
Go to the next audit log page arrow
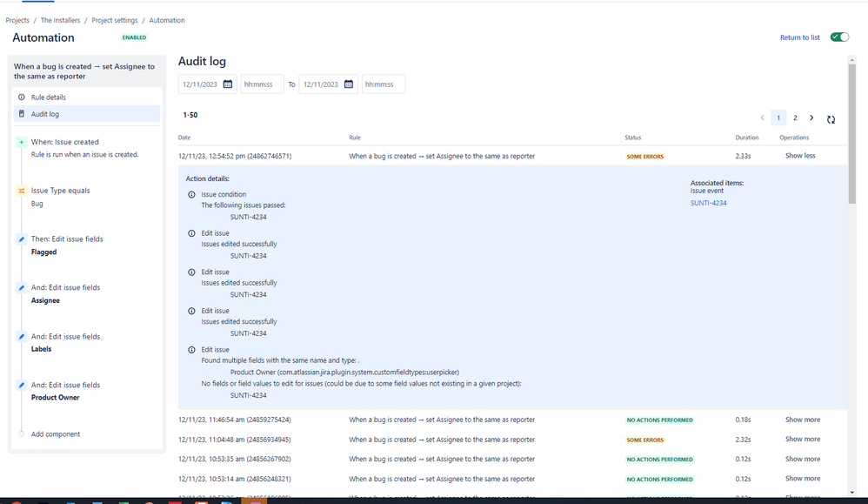tap(811, 118)
